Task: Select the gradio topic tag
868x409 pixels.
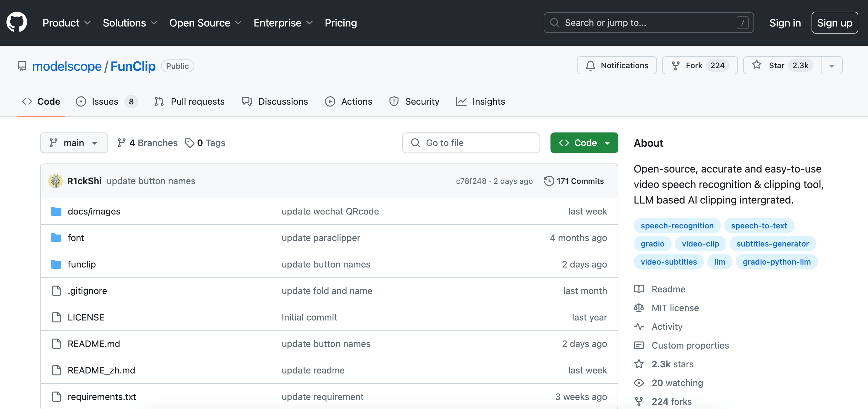Action: (652, 244)
